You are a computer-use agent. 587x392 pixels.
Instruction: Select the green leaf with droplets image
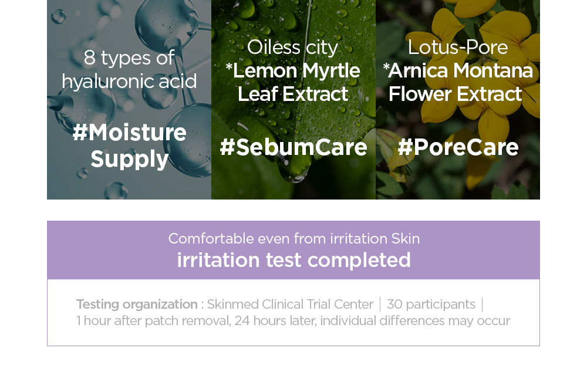click(293, 100)
